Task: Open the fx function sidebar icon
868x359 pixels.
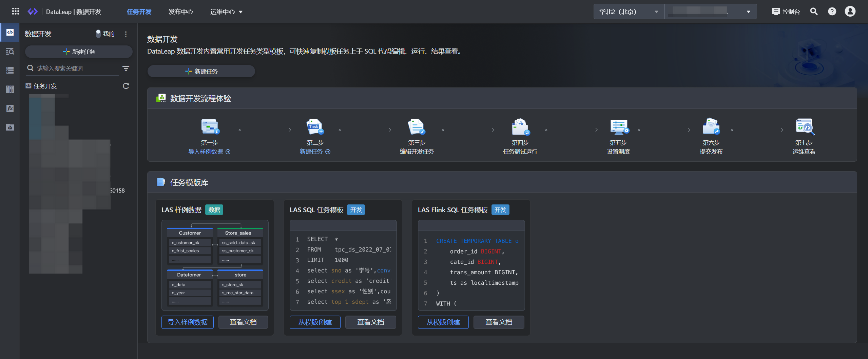Action: (x=10, y=108)
